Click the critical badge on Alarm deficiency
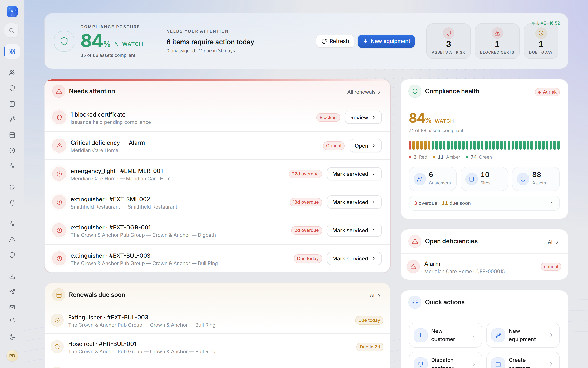This screenshot has width=588, height=368. 551,267
